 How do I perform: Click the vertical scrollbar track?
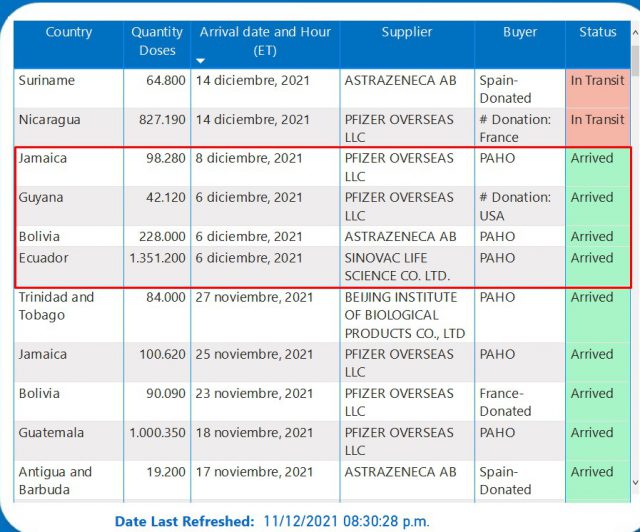[632, 300]
